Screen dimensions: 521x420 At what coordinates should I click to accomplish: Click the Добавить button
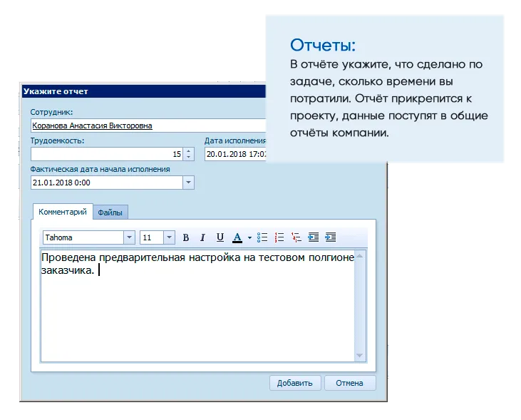click(295, 383)
